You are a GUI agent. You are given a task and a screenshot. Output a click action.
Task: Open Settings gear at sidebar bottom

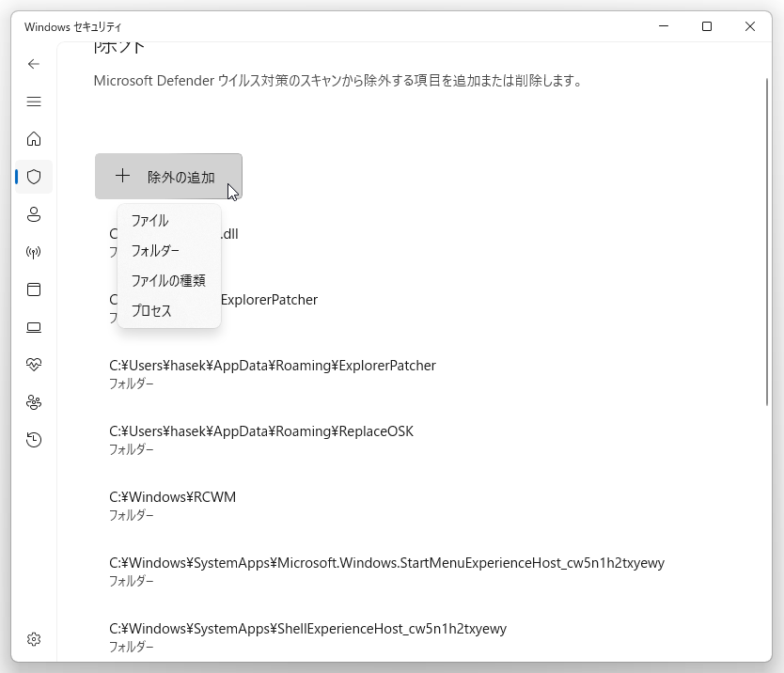pos(34,639)
